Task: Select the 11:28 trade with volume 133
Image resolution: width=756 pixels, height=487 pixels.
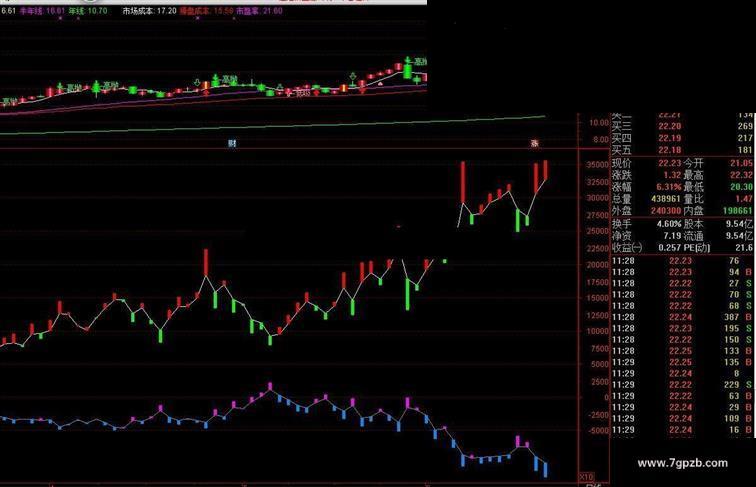Action: [x=682, y=351]
